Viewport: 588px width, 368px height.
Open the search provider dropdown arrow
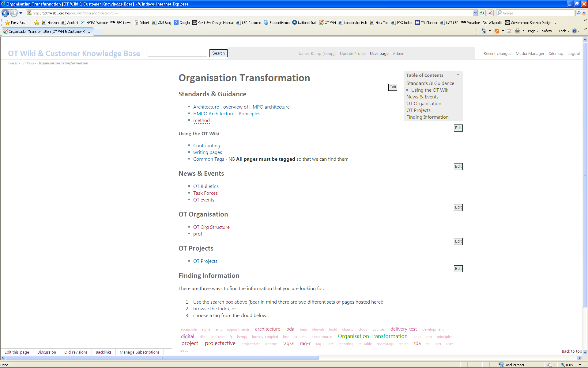click(x=584, y=13)
